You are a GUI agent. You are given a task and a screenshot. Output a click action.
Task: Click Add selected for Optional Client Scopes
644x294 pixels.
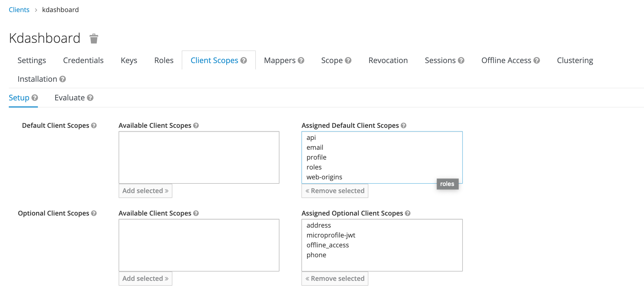(x=145, y=278)
